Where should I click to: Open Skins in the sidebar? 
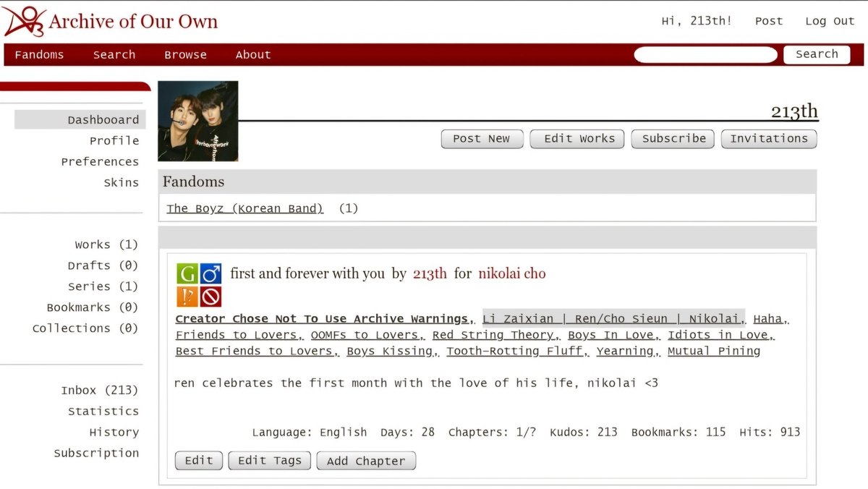[122, 183]
